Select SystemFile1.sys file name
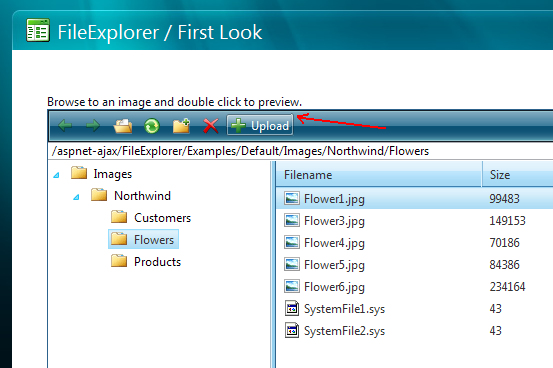This screenshot has height=368, width=553. [x=344, y=309]
